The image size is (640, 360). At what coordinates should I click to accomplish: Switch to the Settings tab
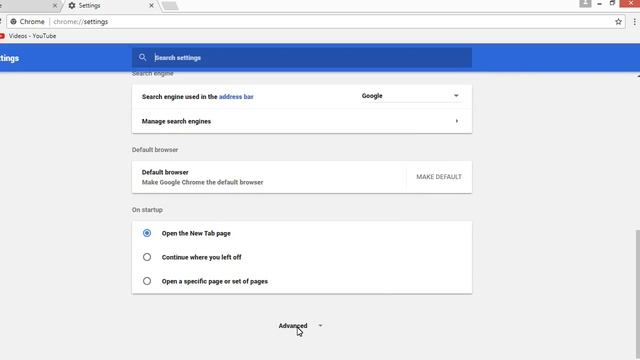(110, 6)
